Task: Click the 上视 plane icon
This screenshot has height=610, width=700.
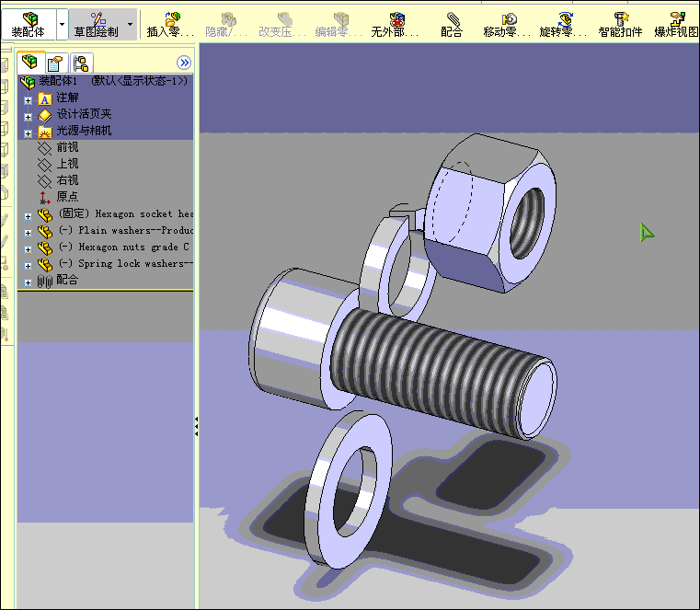Action: coord(45,165)
